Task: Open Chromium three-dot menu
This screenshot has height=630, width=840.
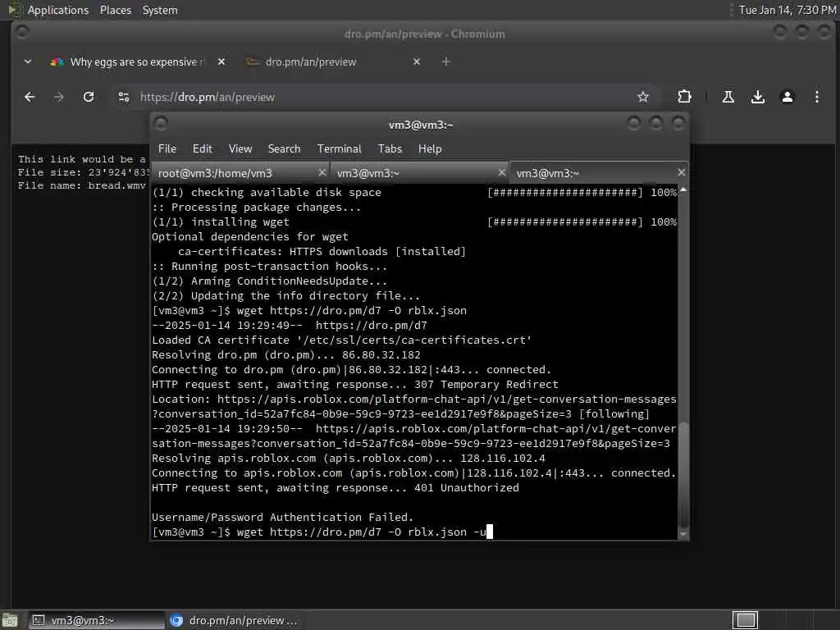Action: (816, 97)
